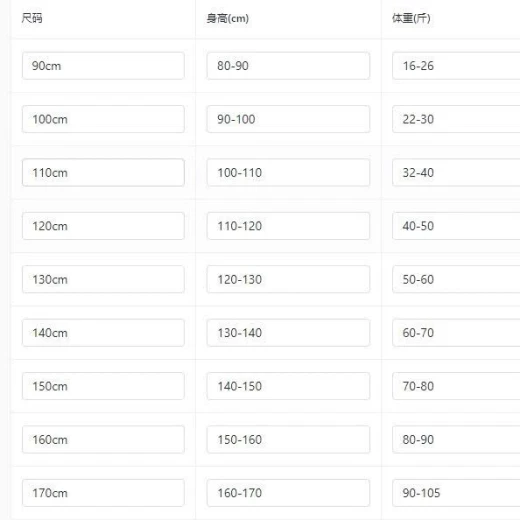This screenshot has width=520, height=520.
Task: Focus the 110cm size input
Action: point(103,172)
